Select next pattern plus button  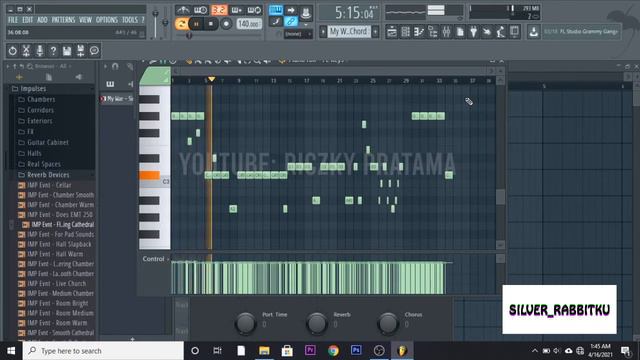pyautogui.click(x=375, y=31)
